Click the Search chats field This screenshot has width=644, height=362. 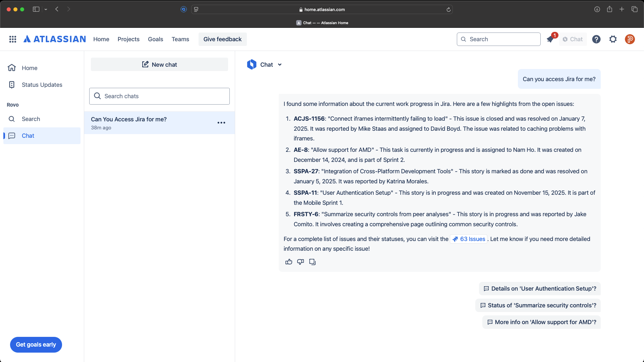point(159,96)
